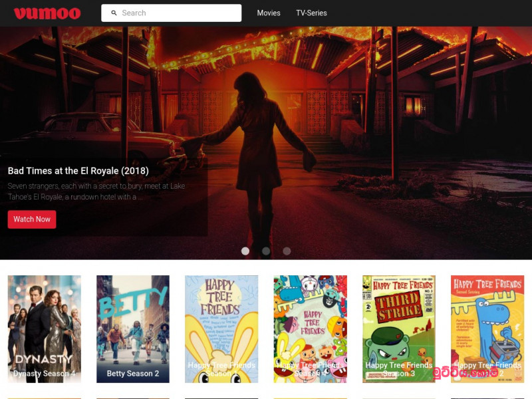The width and height of the screenshot is (532, 399).
Task: Open the TV-Series menu
Action: coord(311,13)
